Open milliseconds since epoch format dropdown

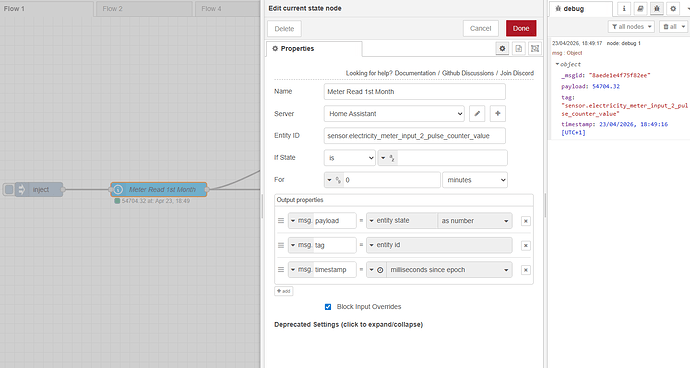coord(449,270)
